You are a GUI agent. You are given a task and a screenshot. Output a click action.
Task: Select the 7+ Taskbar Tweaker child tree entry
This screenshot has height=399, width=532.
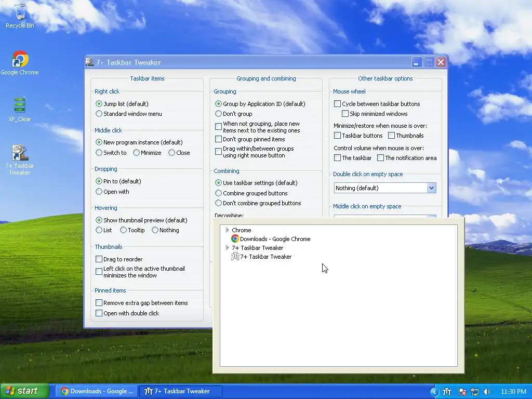pos(265,257)
